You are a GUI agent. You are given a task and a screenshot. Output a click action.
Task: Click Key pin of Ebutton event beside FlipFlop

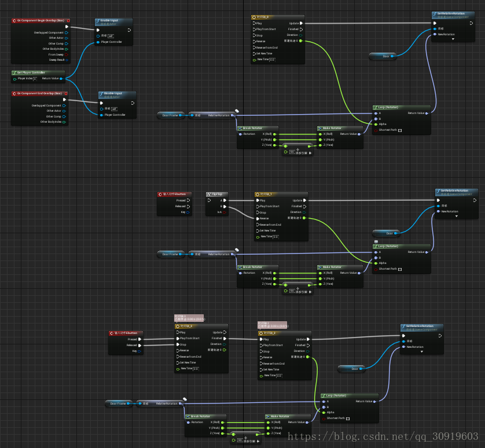[x=188, y=212]
